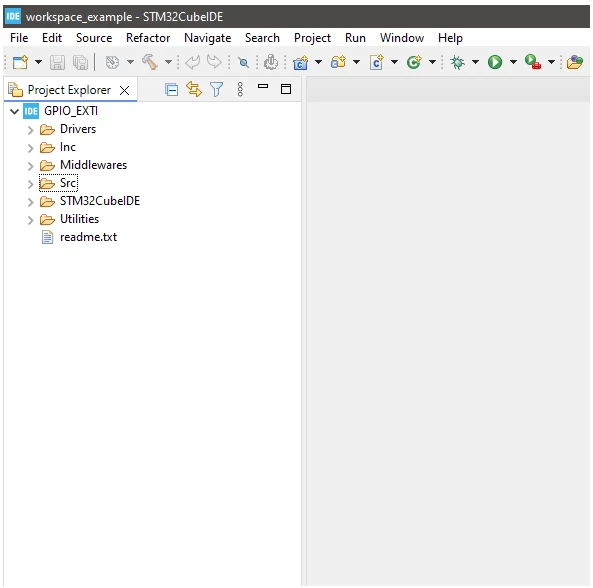Click the Filter funnel icon
The height and width of the screenshot is (588, 593).
point(217,90)
